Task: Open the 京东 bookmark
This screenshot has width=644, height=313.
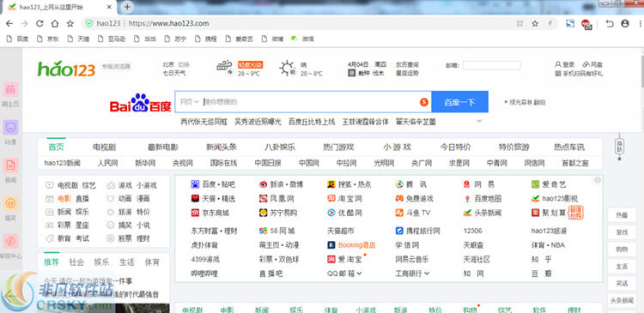Action: coord(48,39)
